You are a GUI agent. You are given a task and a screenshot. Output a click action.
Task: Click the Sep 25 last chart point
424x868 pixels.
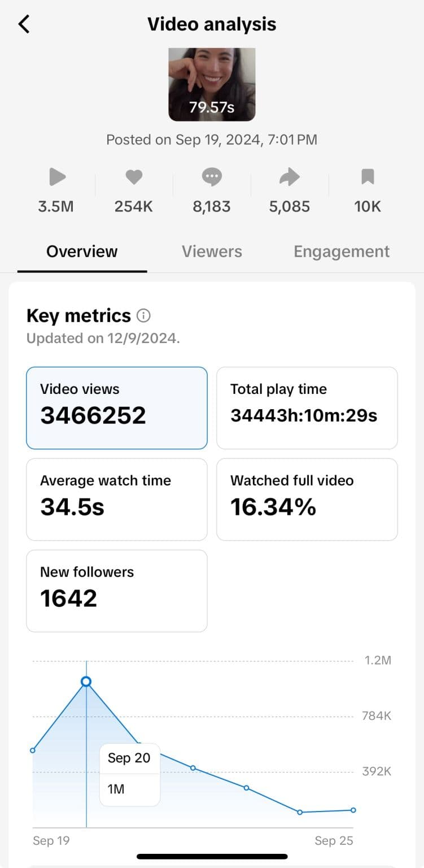click(353, 810)
